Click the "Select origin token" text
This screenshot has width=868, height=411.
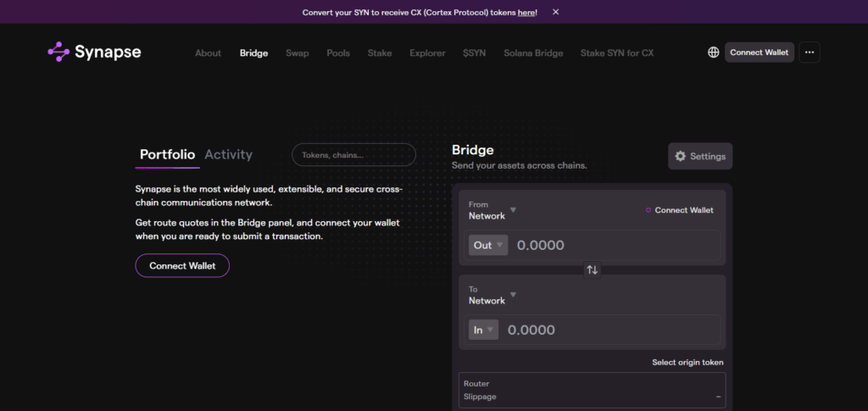687,363
